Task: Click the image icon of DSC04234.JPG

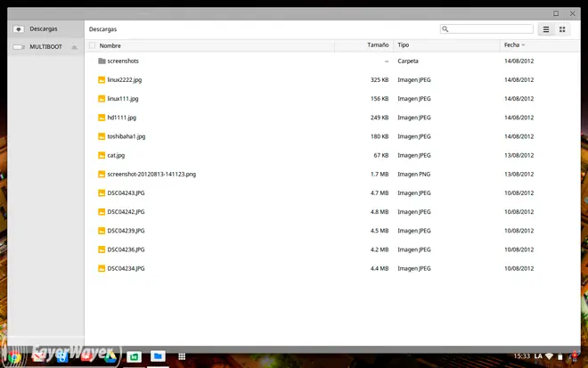Action: (102, 268)
